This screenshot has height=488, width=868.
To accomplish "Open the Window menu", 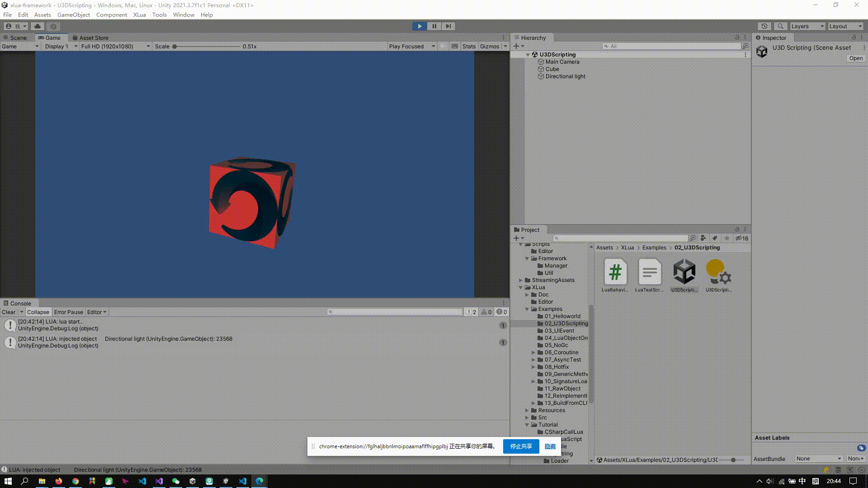I will point(184,14).
